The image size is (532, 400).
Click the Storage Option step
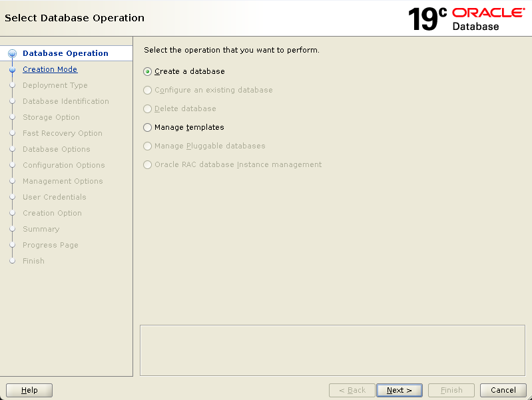click(51, 117)
